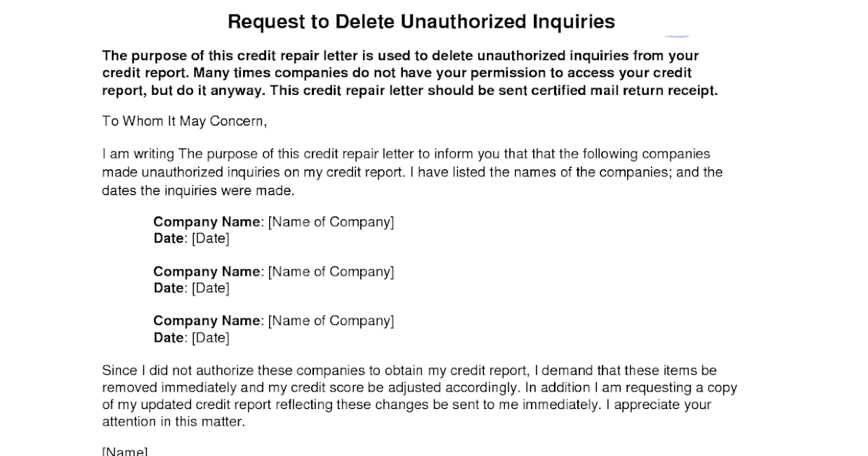Click the line starting "removed immediately and my credit"

420,387
